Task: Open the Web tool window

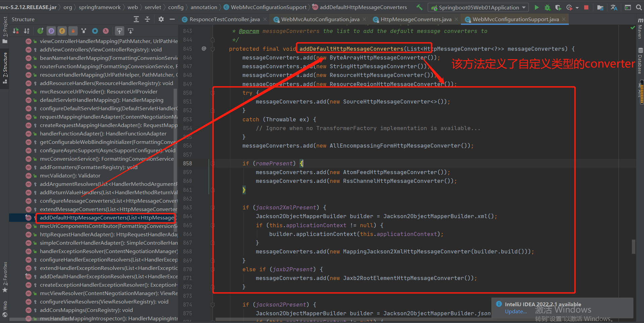Action: coord(5,309)
